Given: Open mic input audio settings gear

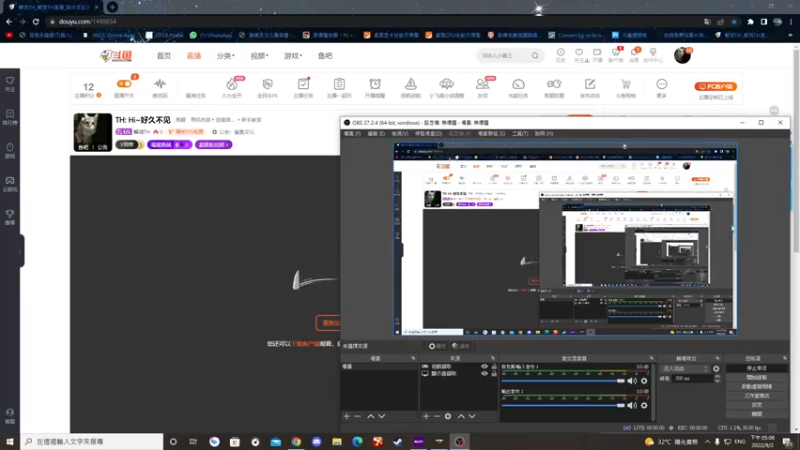Looking at the screenshot, I should (644, 381).
